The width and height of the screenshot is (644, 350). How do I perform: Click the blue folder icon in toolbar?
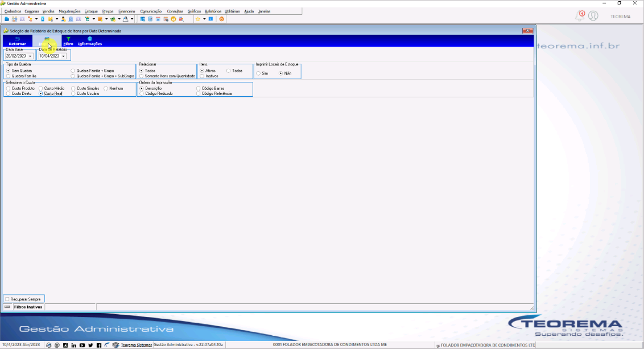[x=7, y=19]
